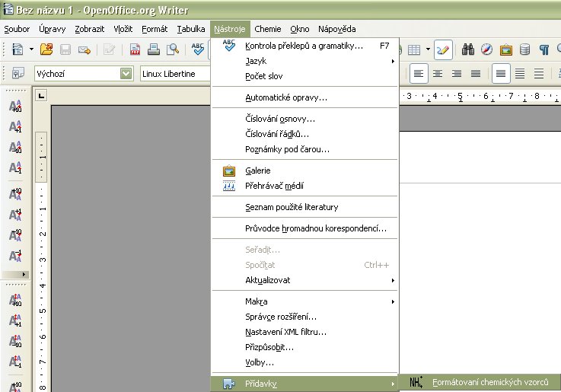Choose Číslování osnovy menu item
561x392 pixels.
tap(304, 119)
